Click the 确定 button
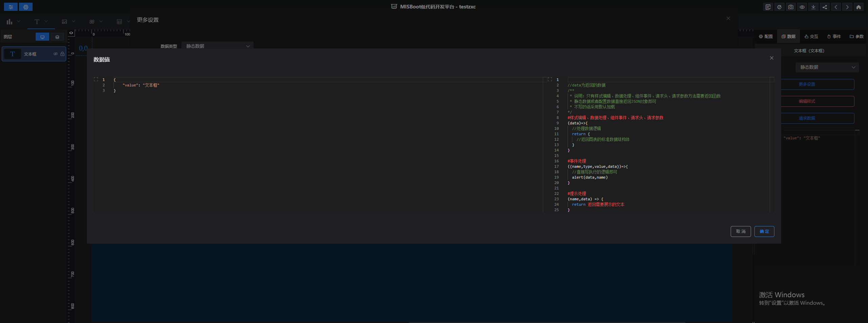The height and width of the screenshot is (323, 868). point(764,231)
